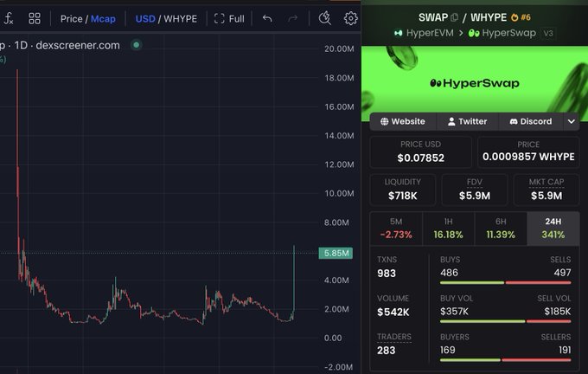Click the buyers versus sellers ratio bar

point(506,360)
